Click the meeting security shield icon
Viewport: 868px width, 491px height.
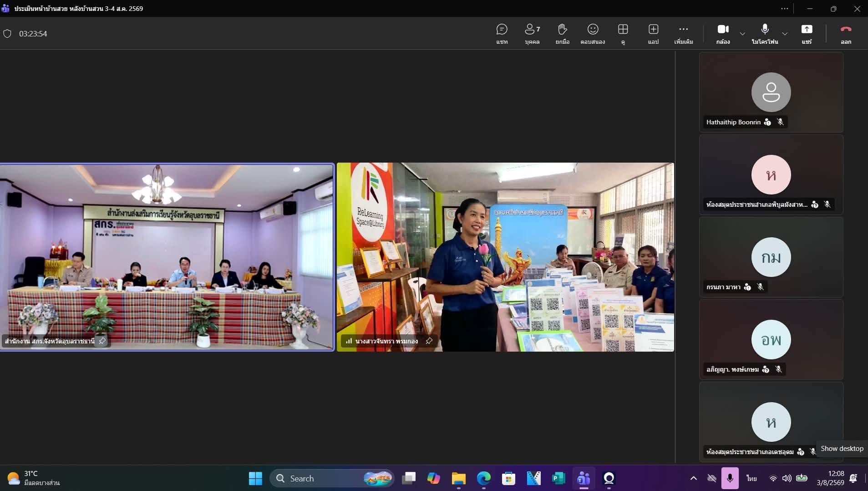coord(7,34)
